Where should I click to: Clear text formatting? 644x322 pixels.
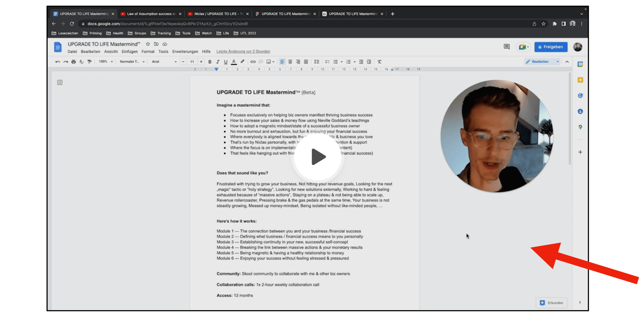click(379, 62)
